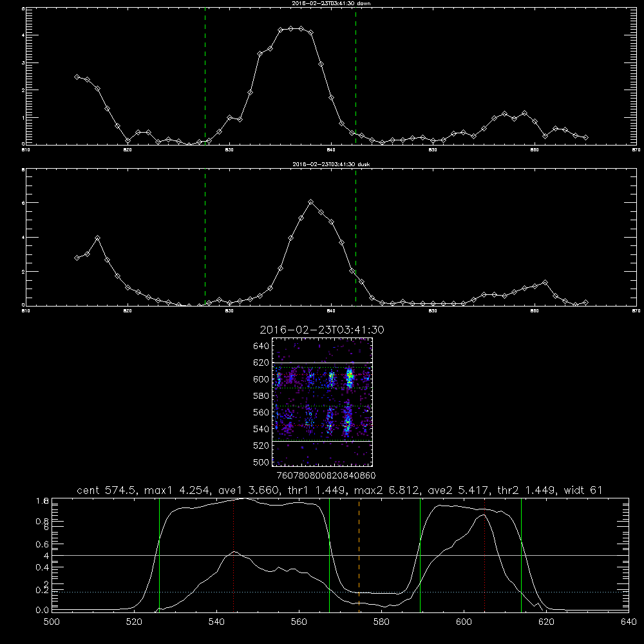Screen dimensions: 644x644
Task: Click the right green dashed line in dawn plot
Action: click(x=355, y=76)
